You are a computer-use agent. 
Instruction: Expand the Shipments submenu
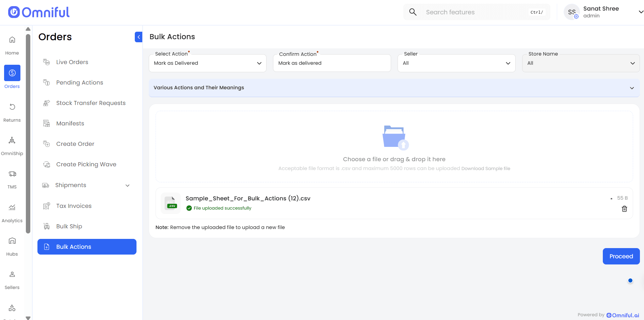click(127, 185)
